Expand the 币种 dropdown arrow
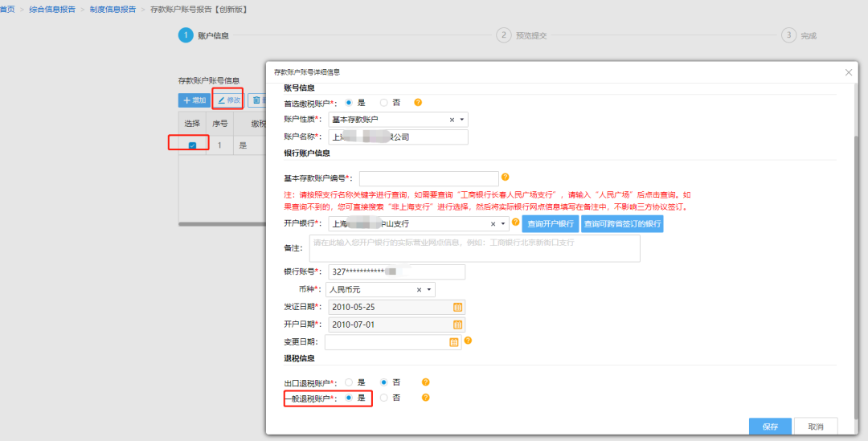Image resolution: width=868 pixels, height=441 pixels. click(x=429, y=289)
